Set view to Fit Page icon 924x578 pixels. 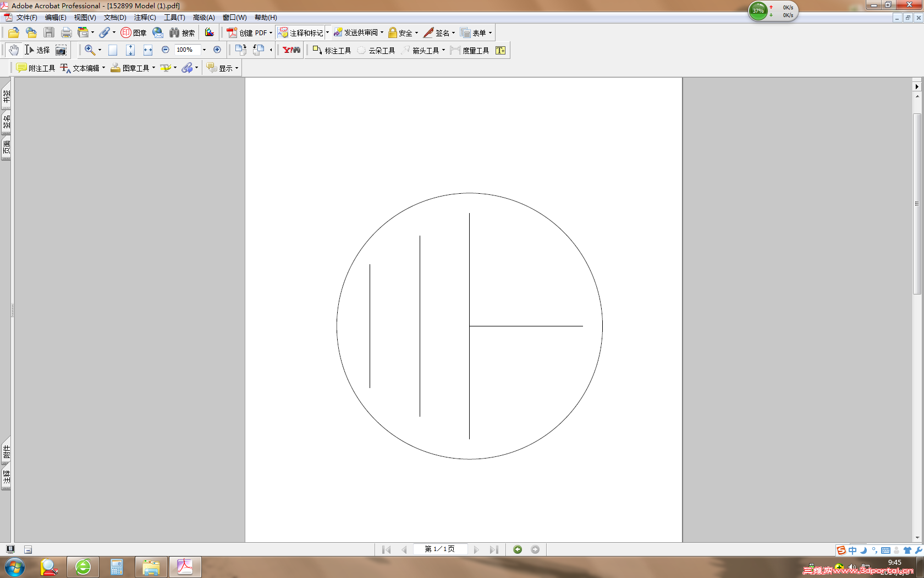tap(130, 50)
